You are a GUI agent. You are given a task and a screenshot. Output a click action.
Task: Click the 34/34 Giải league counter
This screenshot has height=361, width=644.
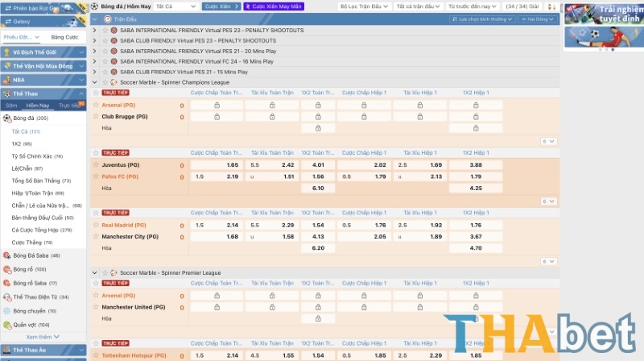point(522,6)
